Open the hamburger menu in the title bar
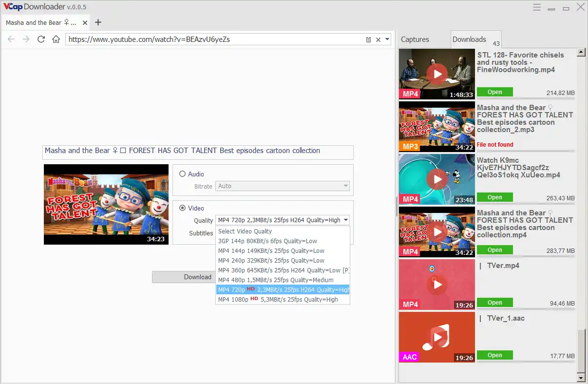The height and width of the screenshot is (384, 588). (x=536, y=7)
